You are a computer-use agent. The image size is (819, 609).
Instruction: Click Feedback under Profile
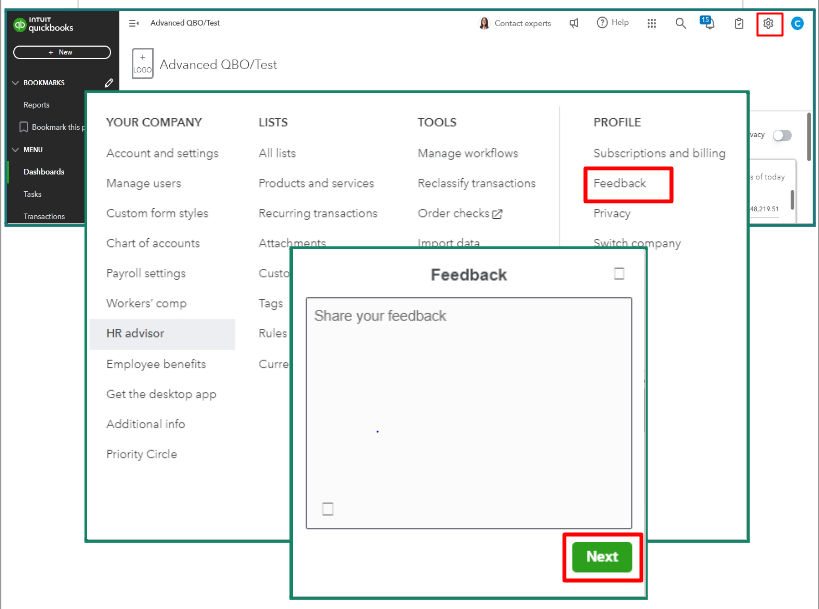point(620,183)
